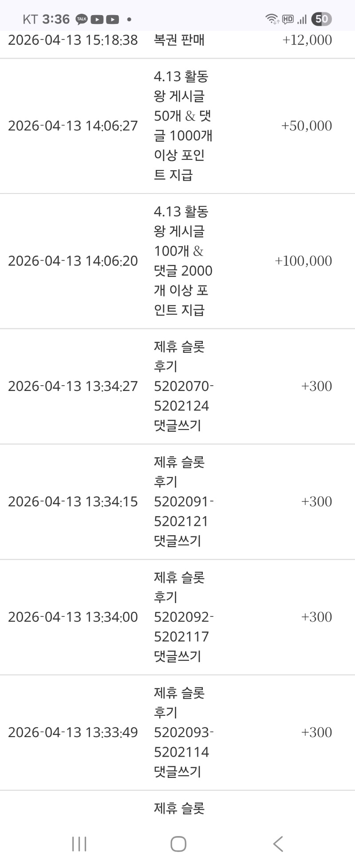The width and height of the screenshot is (355, 868).
Task: Tap the first YouTube notification icon
Action: [x=97, y=19]
